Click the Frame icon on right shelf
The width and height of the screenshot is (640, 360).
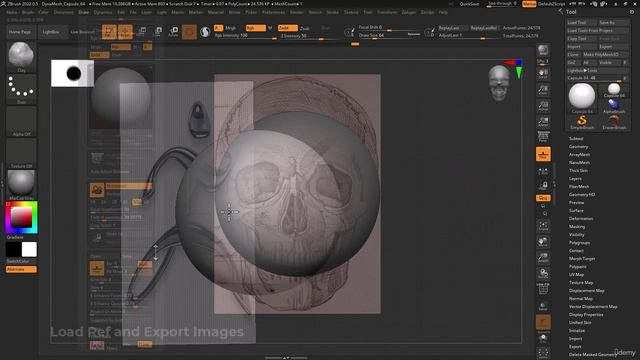click(x=543, y=226)
